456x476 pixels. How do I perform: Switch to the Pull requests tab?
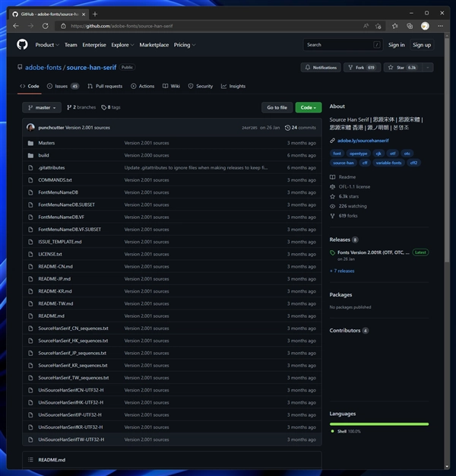pos(105,86)
